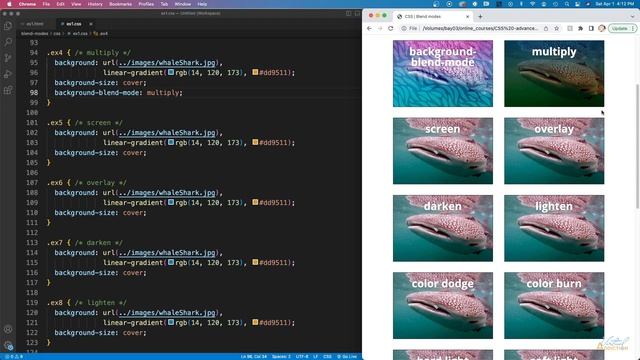Click the Wi-Fi icon in menu bar
This screenshot has height=360, width=640.
pos(533,4)
